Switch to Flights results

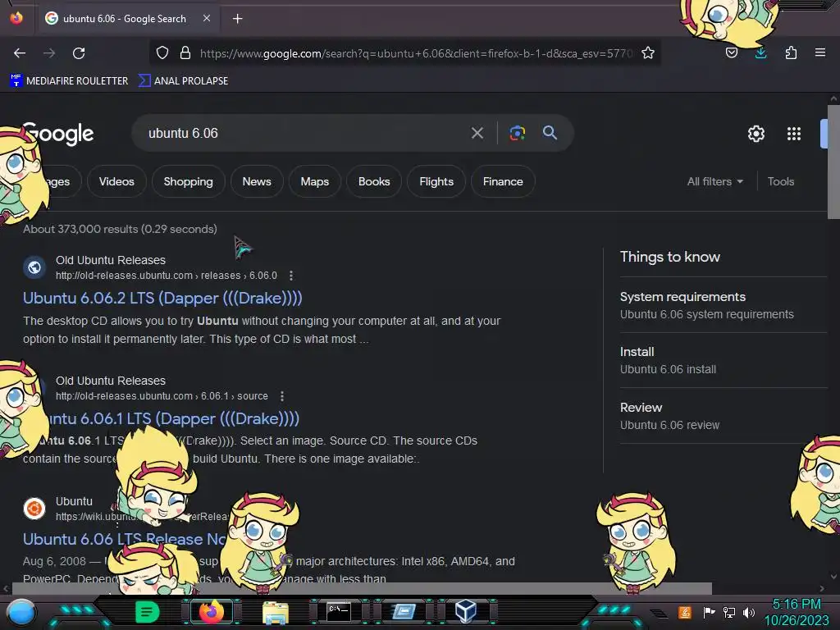click(436, 181)
